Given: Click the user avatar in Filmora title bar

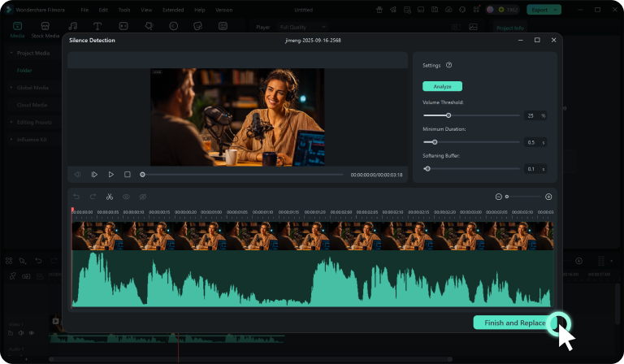Looking at the screenshot, I should [x=490, y=10].
